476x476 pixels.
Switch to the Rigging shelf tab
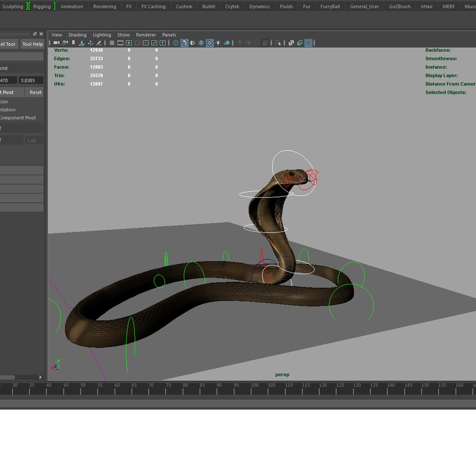[42, 6]
